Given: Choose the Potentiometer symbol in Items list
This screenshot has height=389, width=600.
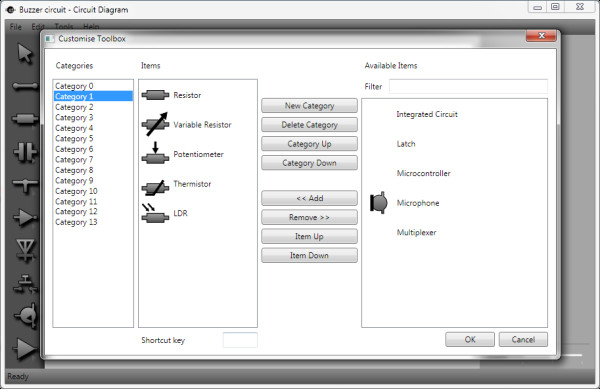Looking at the screenshot, I should pyautogui.click(x=155, y=153).
